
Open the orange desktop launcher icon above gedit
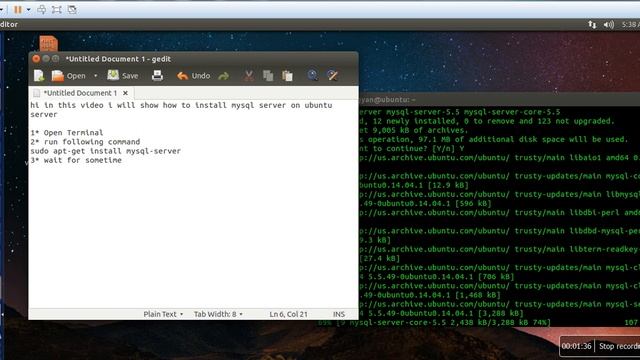coord(49,43)
